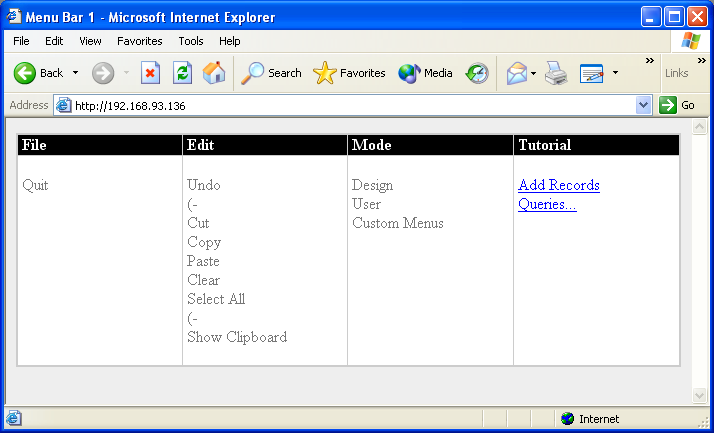This screenshot has width=714, height=433.
Task: Click the vertical scrollbar down arrow
Action: 700,396
